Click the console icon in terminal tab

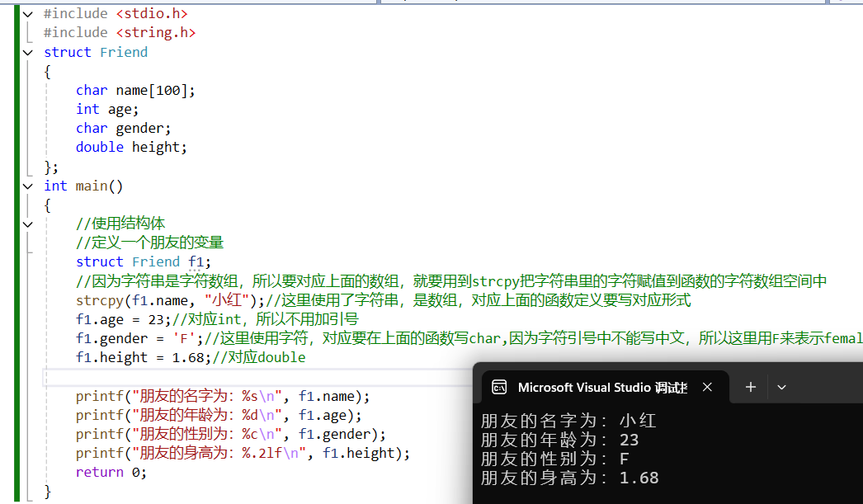point(499,388)
